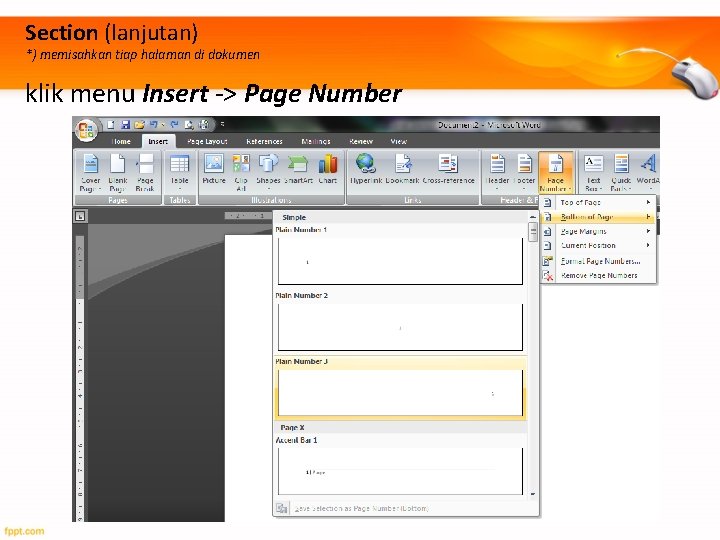Insert a Bookmark
This screenshot has height=540, width=720.
point(402,170)
